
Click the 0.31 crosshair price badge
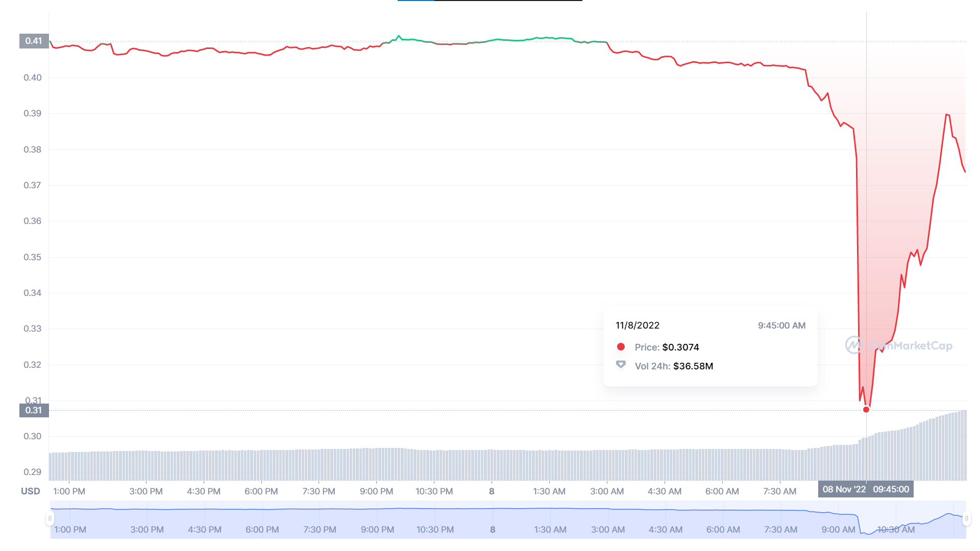pos(34,410)
